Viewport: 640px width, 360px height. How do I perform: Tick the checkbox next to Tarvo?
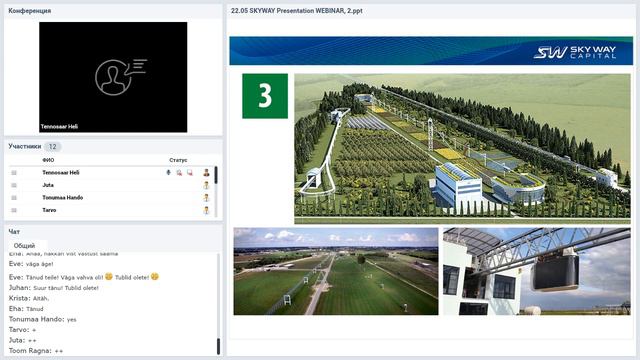[14, 210]
